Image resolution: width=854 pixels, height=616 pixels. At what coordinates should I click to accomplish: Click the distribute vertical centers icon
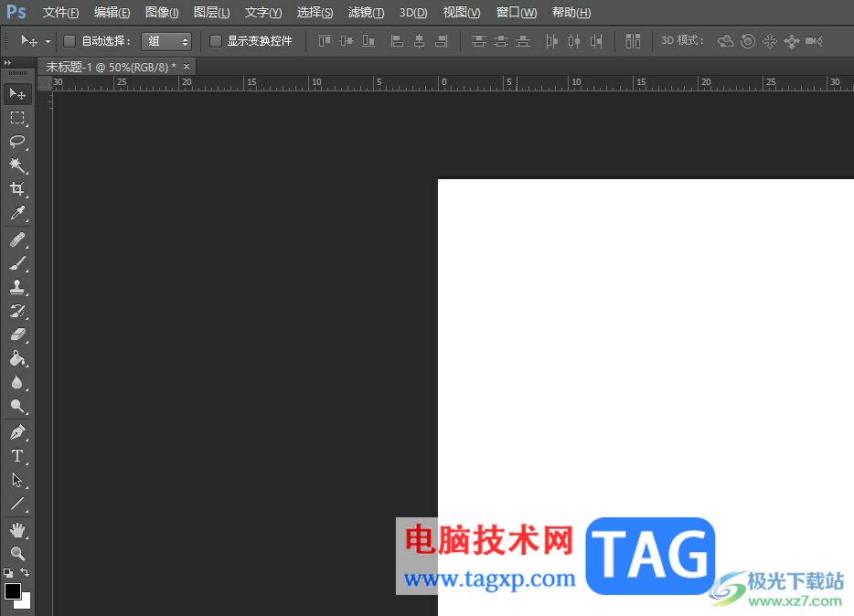pyautogui.click(x=501, y=41)
